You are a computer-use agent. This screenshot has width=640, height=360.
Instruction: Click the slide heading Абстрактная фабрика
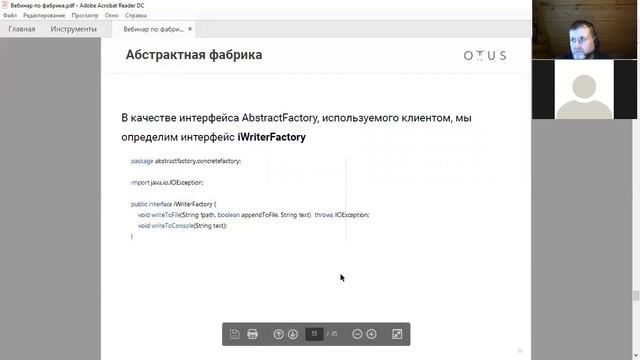click(x=194, y=55)
